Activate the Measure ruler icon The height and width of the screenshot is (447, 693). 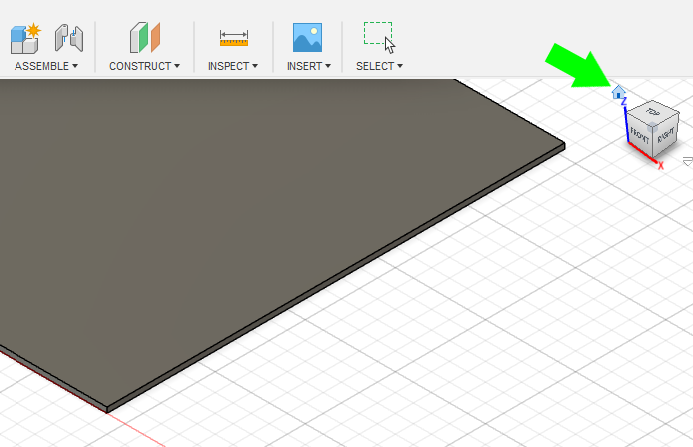pos(233,38)
